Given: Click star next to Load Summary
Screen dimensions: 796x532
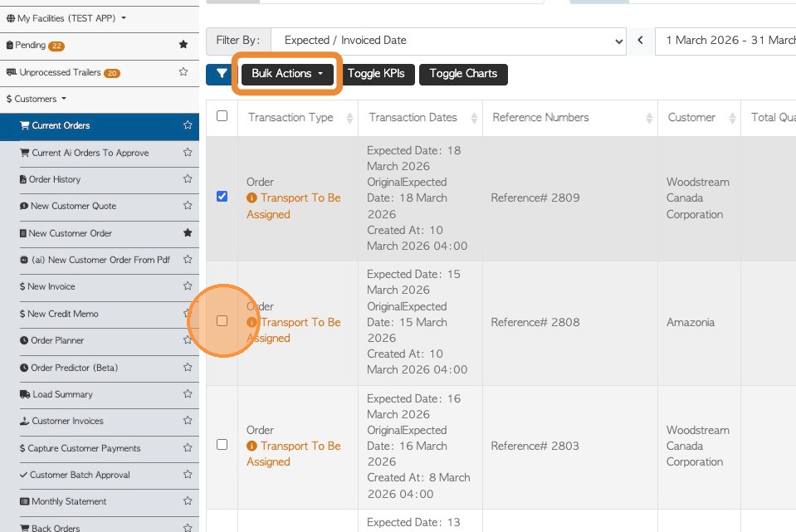Looking at the screenshot, I should pyautogui.click(x=188, y=394).
